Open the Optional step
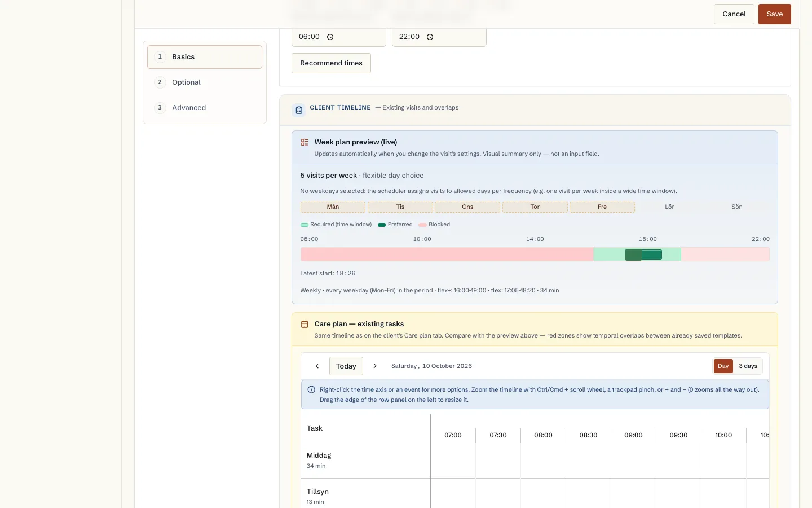This screenshot has height=508, width=812. coord(205,82)
